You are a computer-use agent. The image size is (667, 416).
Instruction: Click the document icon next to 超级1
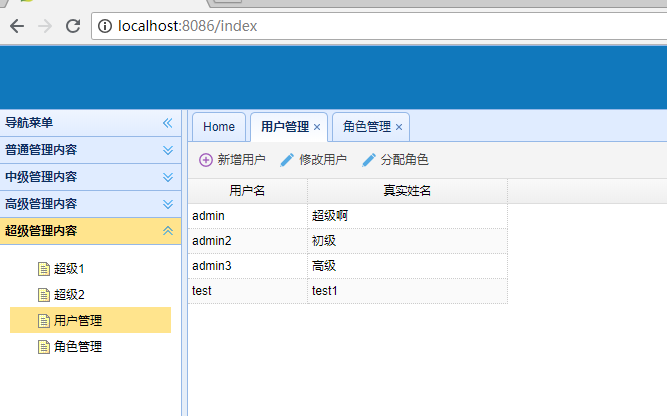coord(44,269)
